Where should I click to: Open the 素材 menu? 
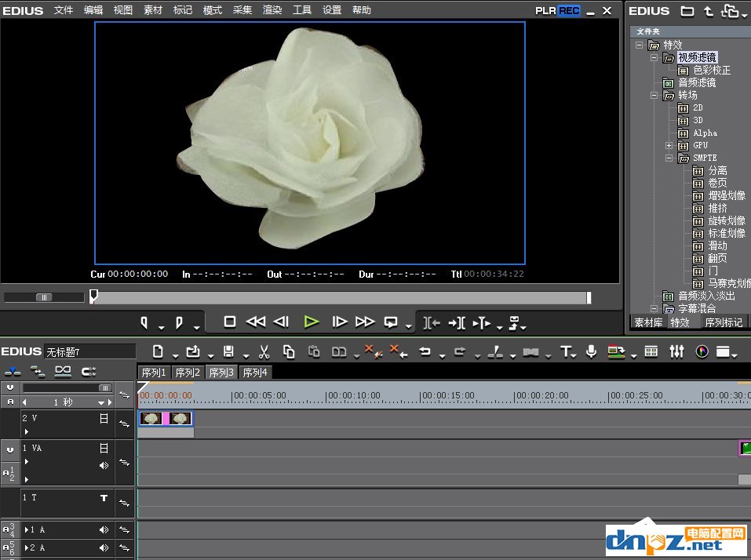pyautogui.click(x=153, y=10)
